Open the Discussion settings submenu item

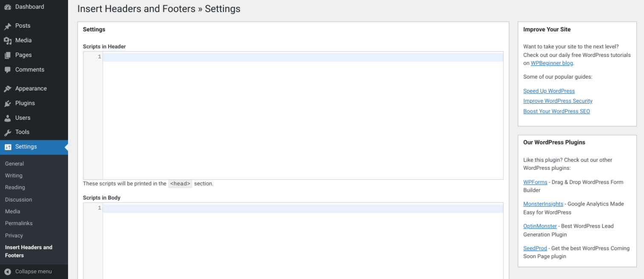click(x=18, y=200)
